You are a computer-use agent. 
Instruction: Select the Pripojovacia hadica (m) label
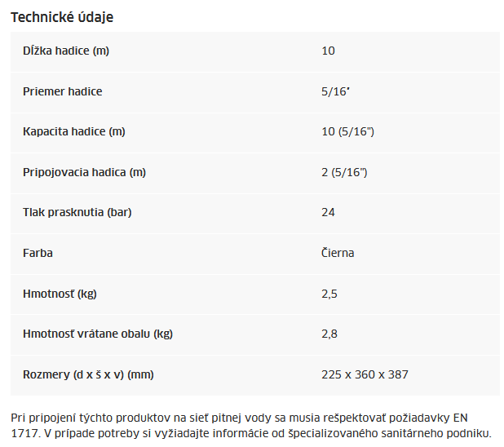pos(84,172)
